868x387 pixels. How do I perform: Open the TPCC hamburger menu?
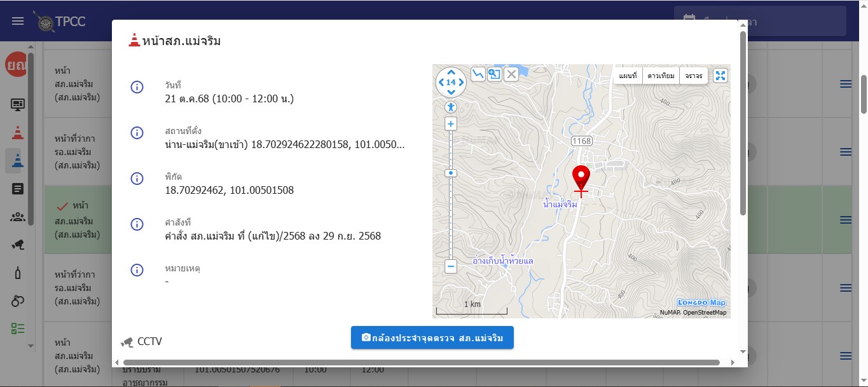coord(18,21)
